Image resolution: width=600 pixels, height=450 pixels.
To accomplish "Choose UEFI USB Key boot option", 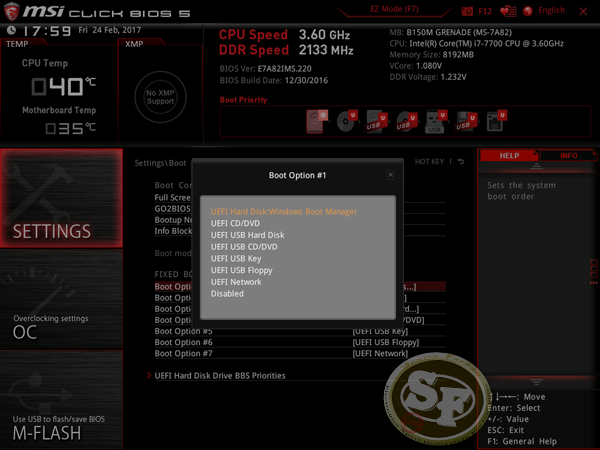I will (x=236, y=259).
